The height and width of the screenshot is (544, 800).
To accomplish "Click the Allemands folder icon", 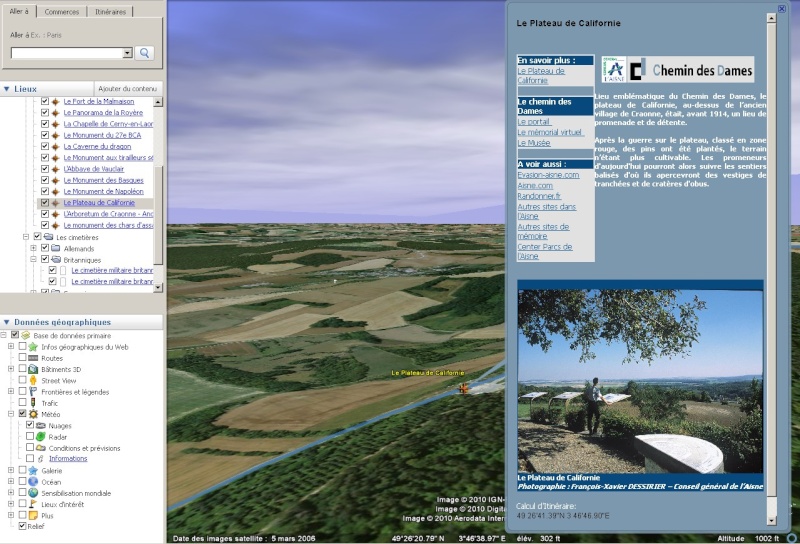I will (56, 249).
